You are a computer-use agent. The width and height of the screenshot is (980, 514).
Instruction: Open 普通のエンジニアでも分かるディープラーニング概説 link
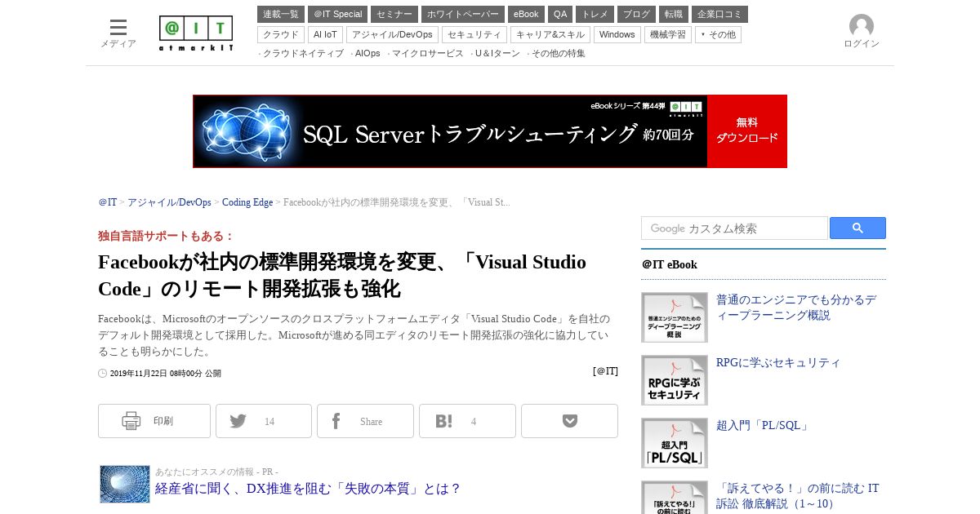796,308
